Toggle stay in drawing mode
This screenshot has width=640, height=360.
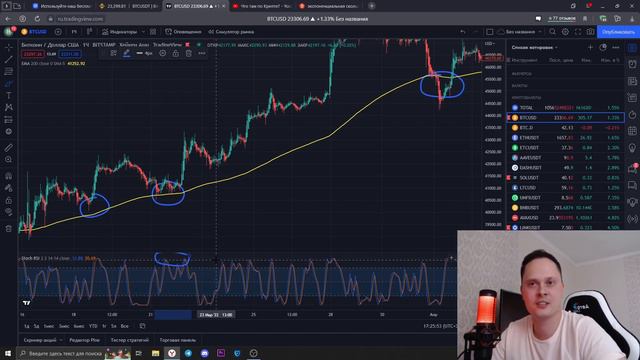[9, 188]
